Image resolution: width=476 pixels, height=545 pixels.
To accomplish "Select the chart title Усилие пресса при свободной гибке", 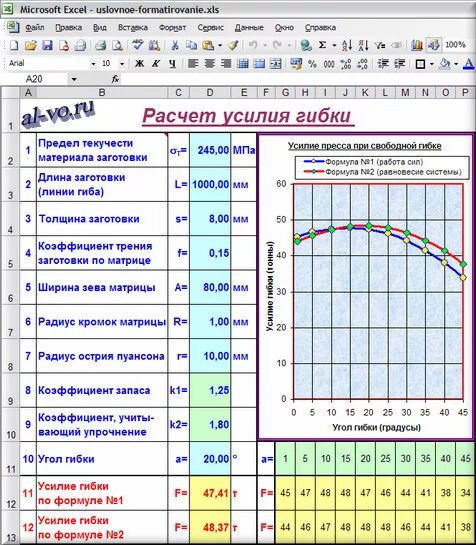I will 364,146.
